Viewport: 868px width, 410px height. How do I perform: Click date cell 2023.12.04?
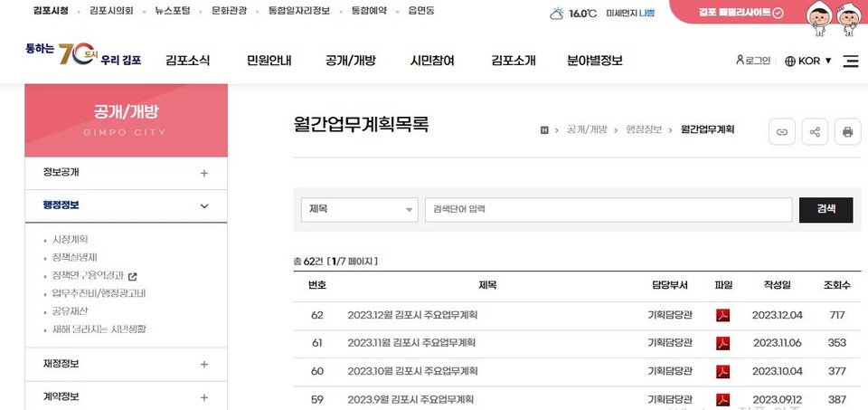click(x=778, y=315)
